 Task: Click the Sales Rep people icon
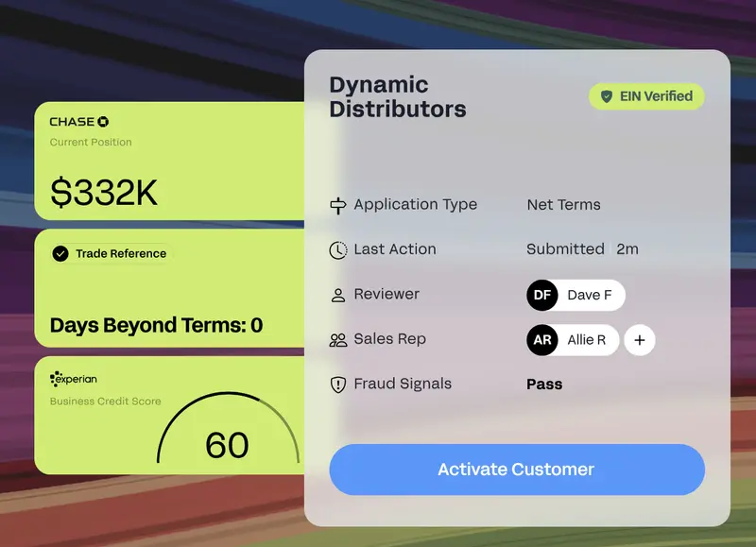(338, 340)
